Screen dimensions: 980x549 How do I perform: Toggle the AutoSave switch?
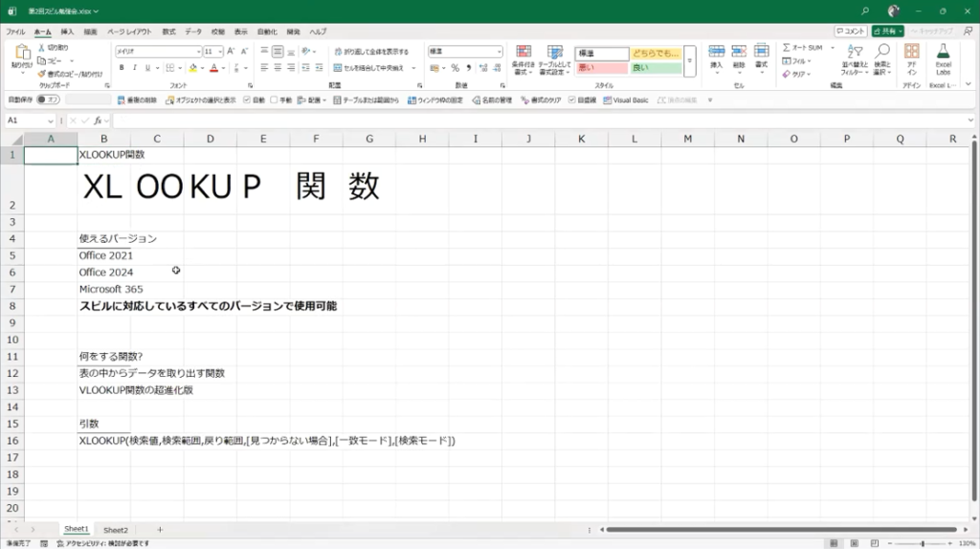(47, 99)
